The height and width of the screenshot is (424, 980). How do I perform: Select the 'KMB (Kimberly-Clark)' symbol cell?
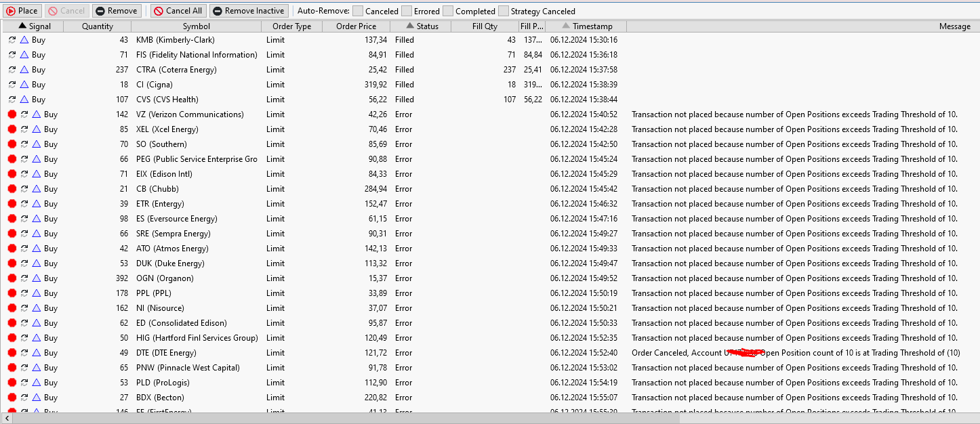coord(176,40)
